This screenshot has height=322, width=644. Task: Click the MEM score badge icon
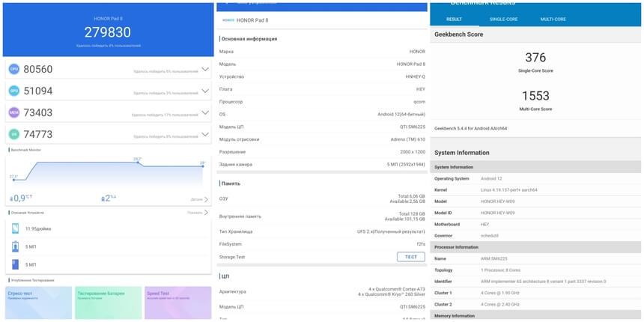point(14,112)
